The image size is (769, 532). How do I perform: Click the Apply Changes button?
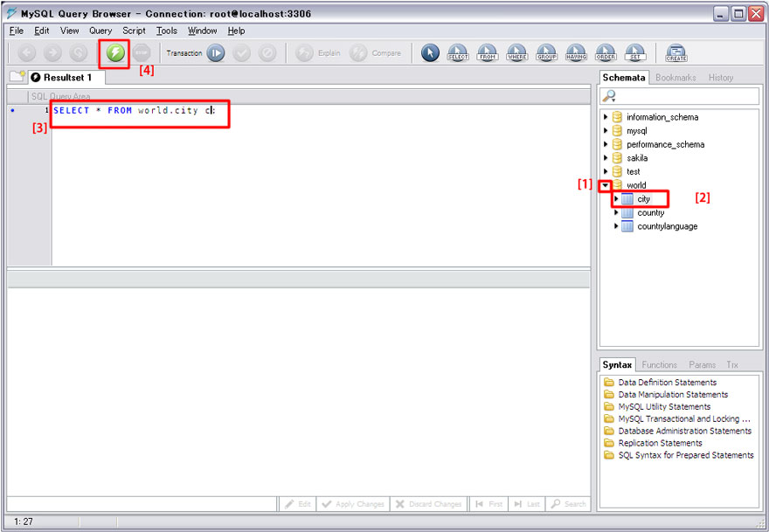point(353,504)
